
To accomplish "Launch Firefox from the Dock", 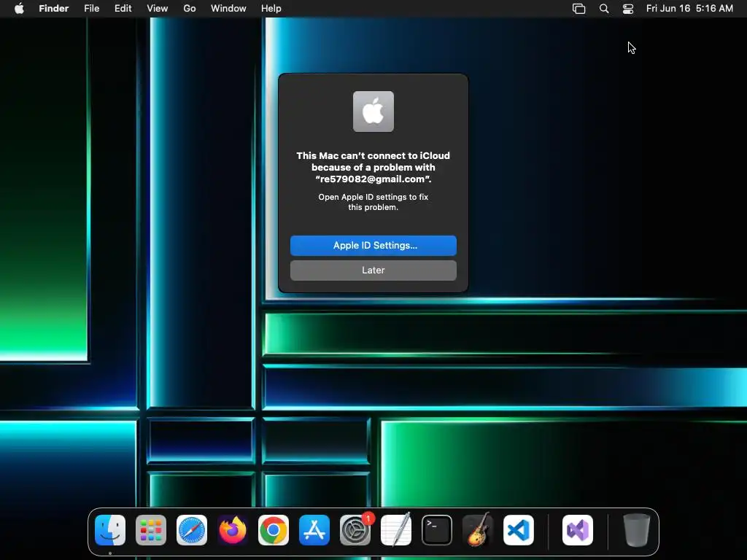I will (x=233, y=530).
